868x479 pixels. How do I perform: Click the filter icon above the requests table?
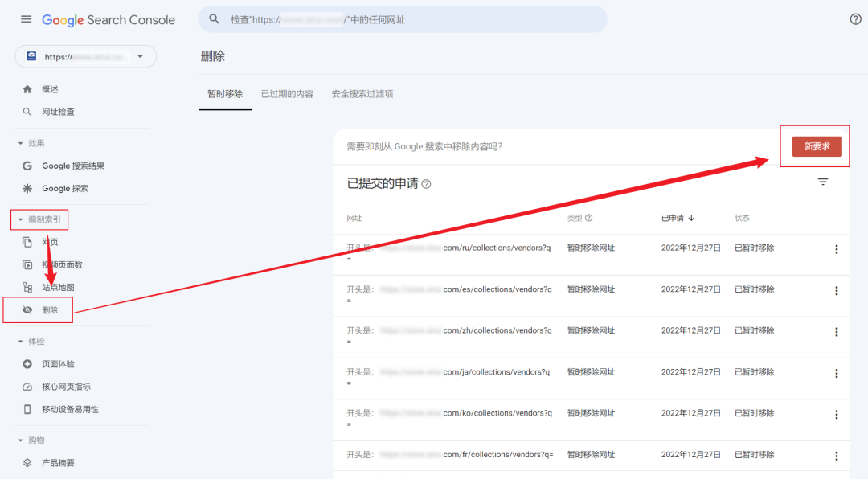pyautogui.click(x=822, y=182)
